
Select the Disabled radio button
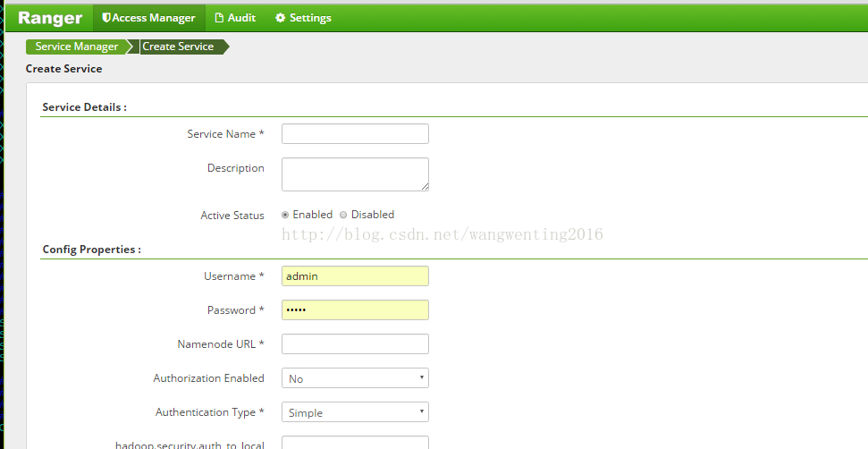tap(343, 215)
